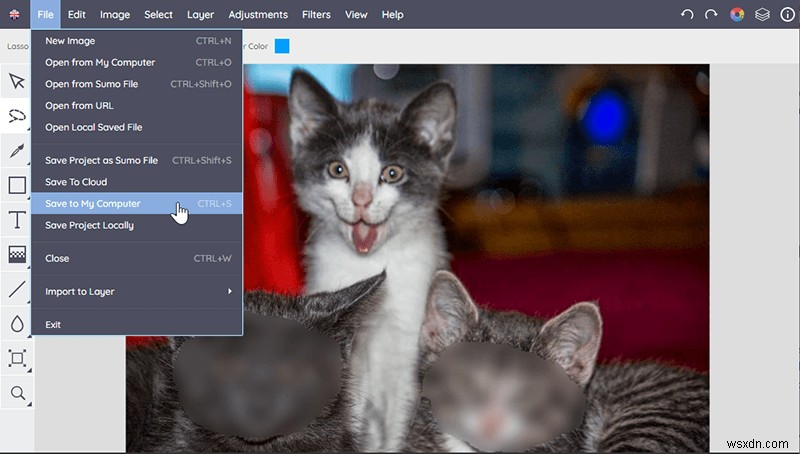Image resolution: width=800 pixels, height=454 pixels.
Task: Click the blue color swatch
Action: tap(282, 46)
